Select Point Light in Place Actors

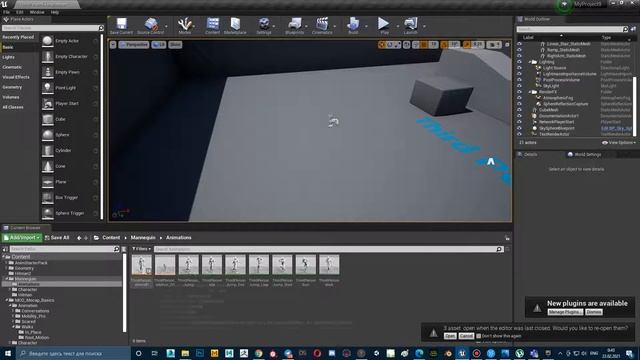[x=70, y=88]
